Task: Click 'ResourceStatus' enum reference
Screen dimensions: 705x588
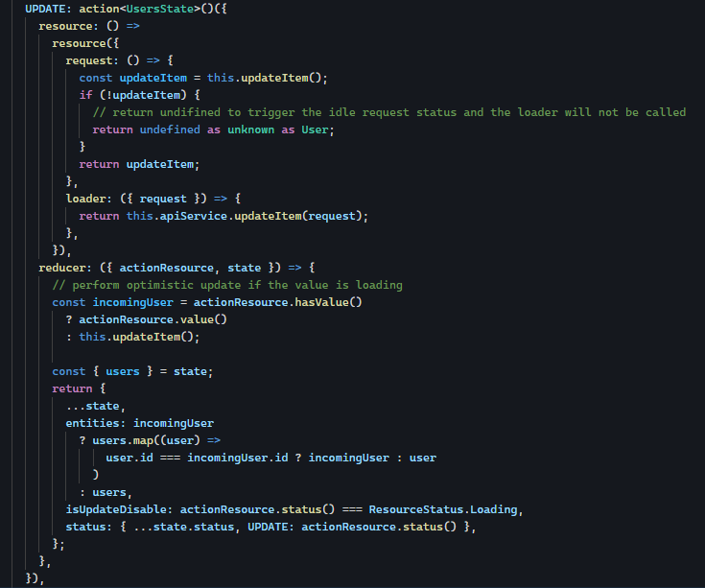Action: click(x=416, y=509)
